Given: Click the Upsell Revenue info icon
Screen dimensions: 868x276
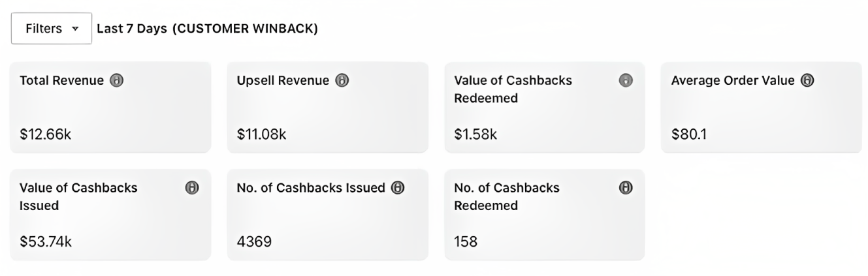Looking at the screenshot, I should point(342,81).
